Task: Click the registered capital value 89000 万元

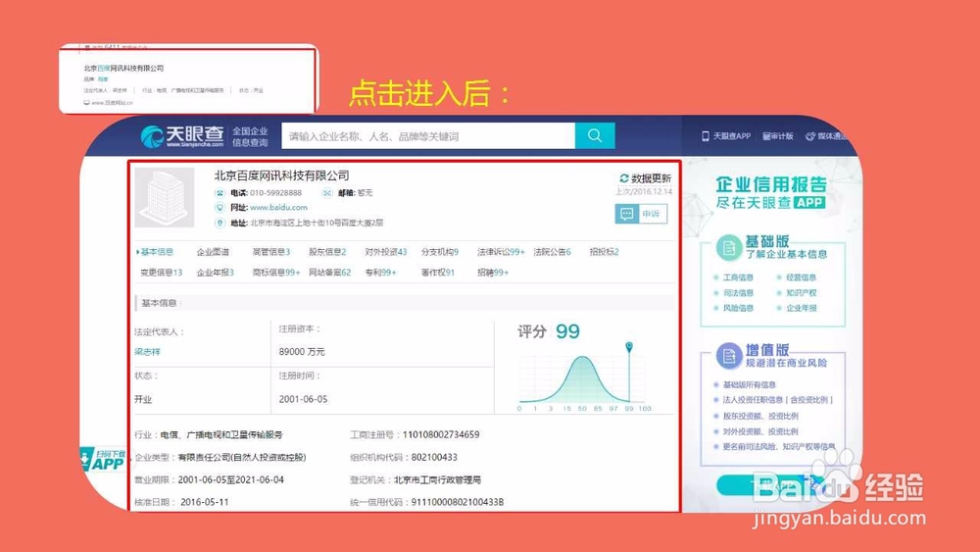Action: pyautogui.click(x=302, y=352)
